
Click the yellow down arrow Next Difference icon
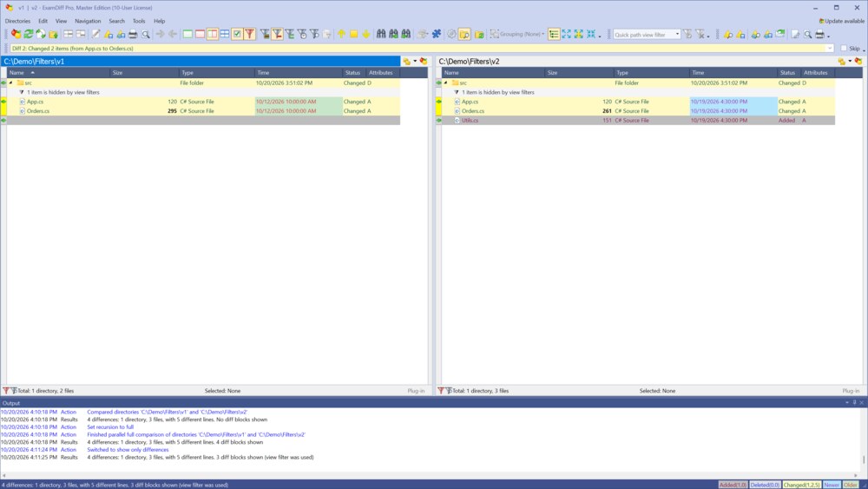pyautogui.click(x=366, y=35)
